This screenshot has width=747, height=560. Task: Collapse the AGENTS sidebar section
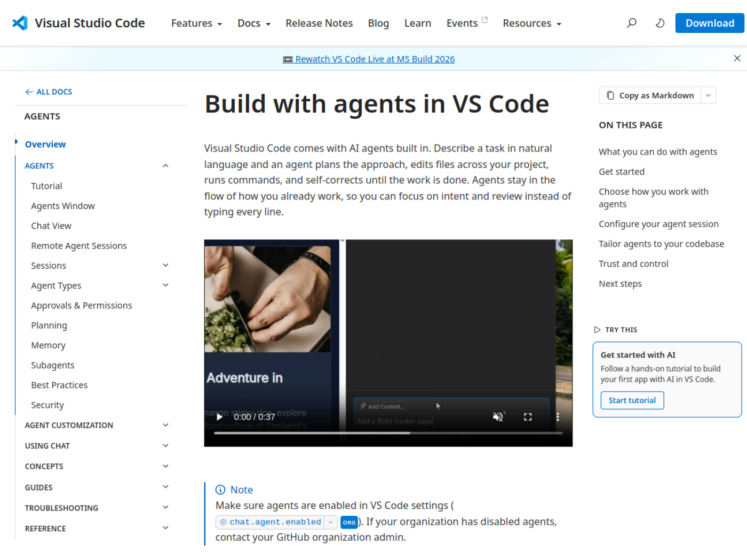[x=165, y=166]
